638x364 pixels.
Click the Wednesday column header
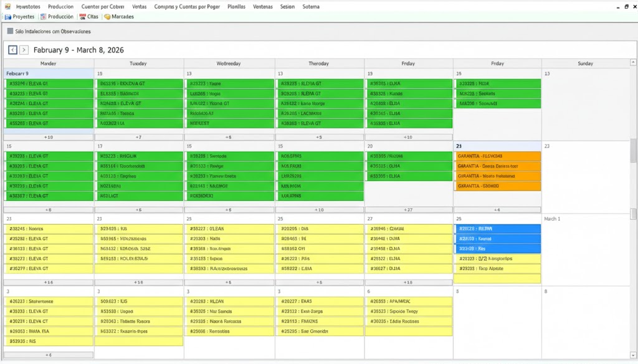click(229, 63)
